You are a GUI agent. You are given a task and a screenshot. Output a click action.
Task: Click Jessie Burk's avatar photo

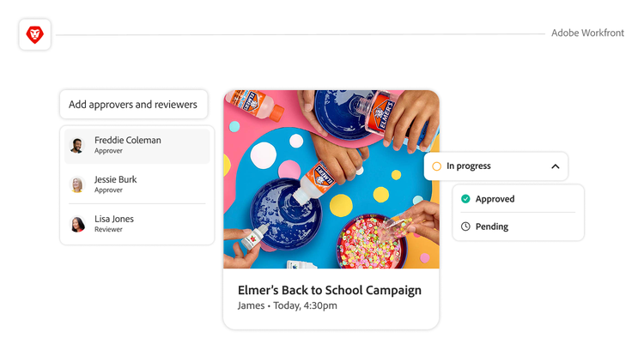coord(77,184)
